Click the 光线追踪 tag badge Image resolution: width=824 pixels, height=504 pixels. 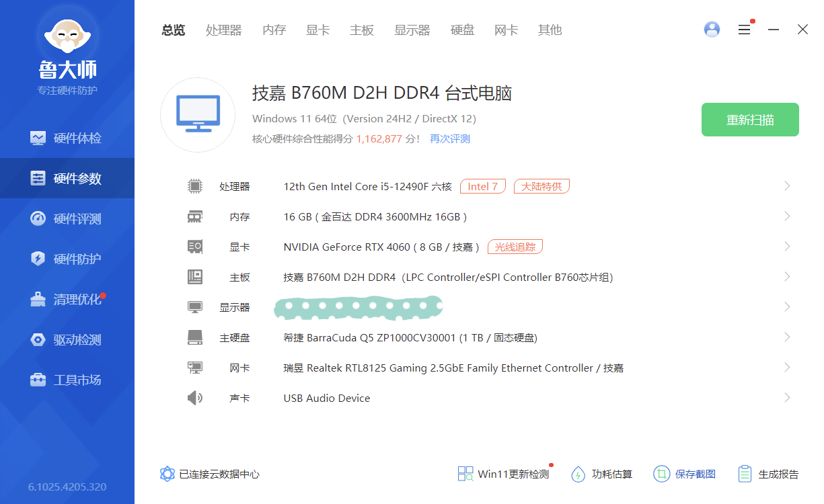(x=515, y=247)
